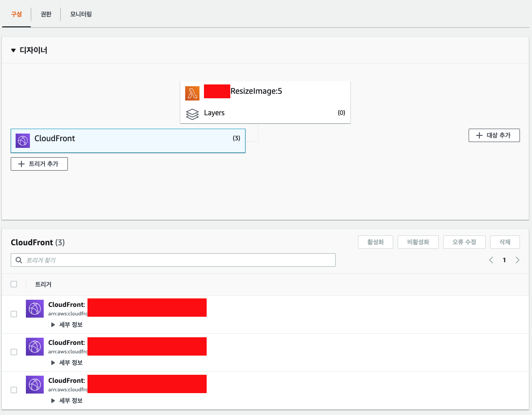Click the CloudFront icon on the first trigger row

[x=34, y=309]
